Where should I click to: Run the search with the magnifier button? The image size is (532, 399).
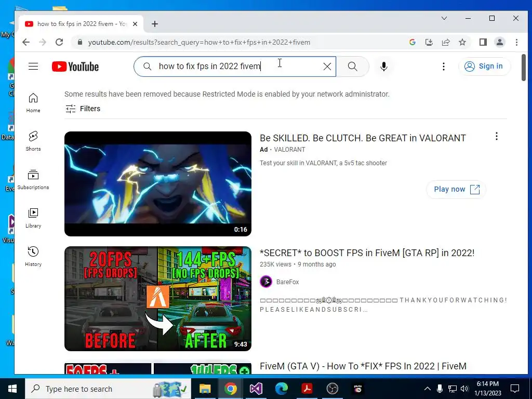point(353,66)
